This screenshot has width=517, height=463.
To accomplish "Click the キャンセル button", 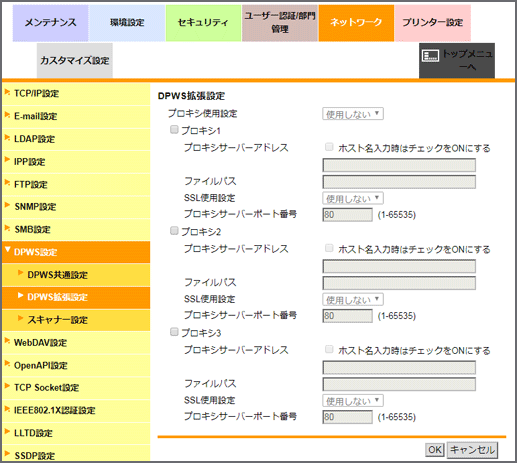I will coord(472,450).
